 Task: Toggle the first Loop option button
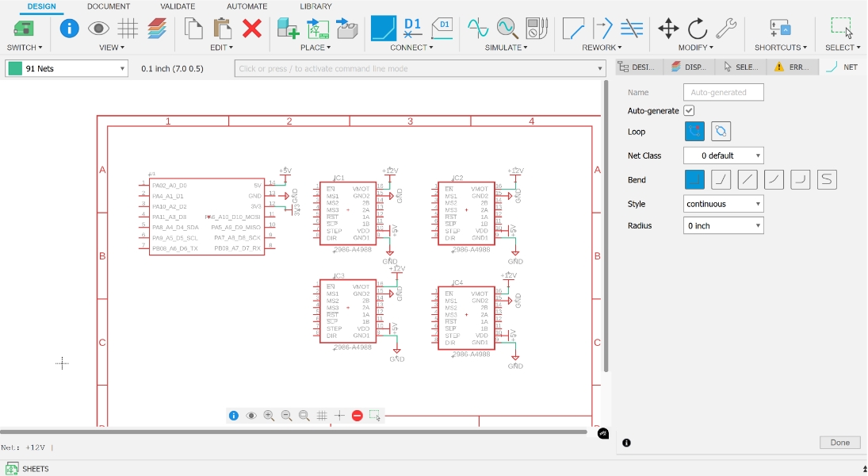point(694,132)
